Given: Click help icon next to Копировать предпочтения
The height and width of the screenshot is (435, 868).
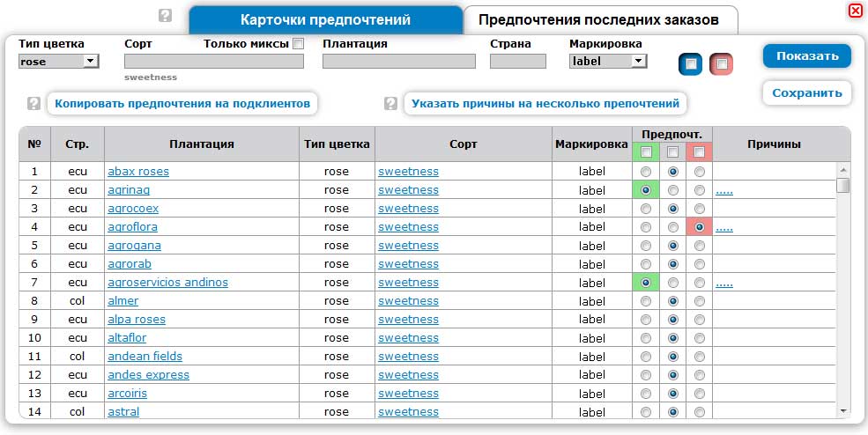Looking at the screenshot, I should [x=33, y=104].
